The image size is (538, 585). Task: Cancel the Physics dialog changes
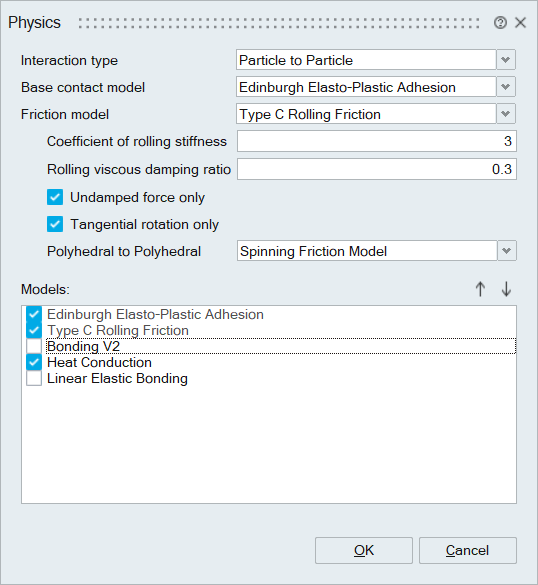[467, 550]
